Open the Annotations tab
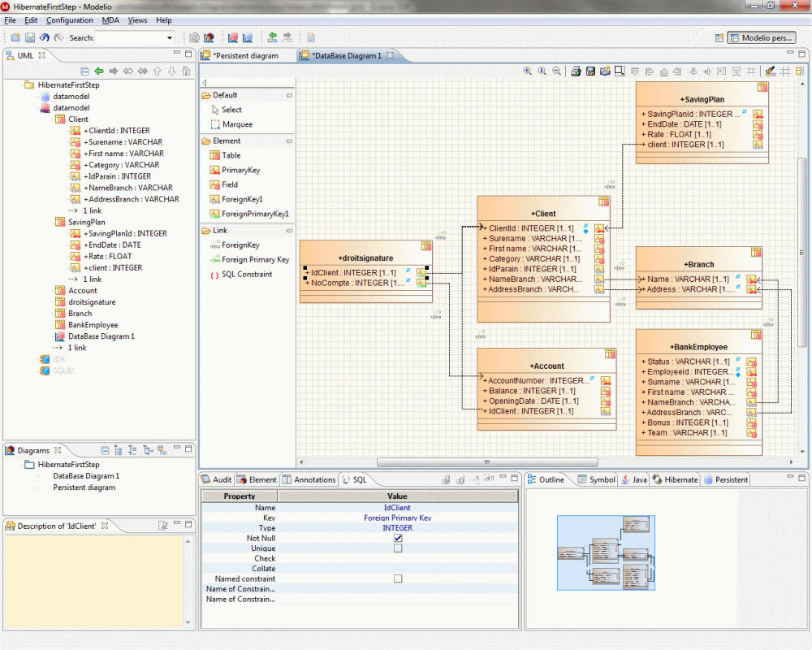Viewport: 812px width, 650px height. [309, 480]
